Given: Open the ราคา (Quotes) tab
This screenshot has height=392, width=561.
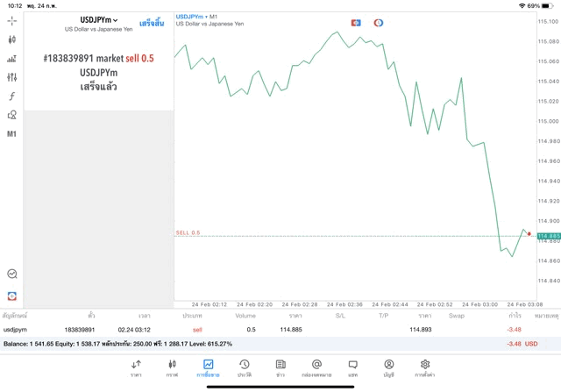Looking at the screenshot, I should (136, 368).
